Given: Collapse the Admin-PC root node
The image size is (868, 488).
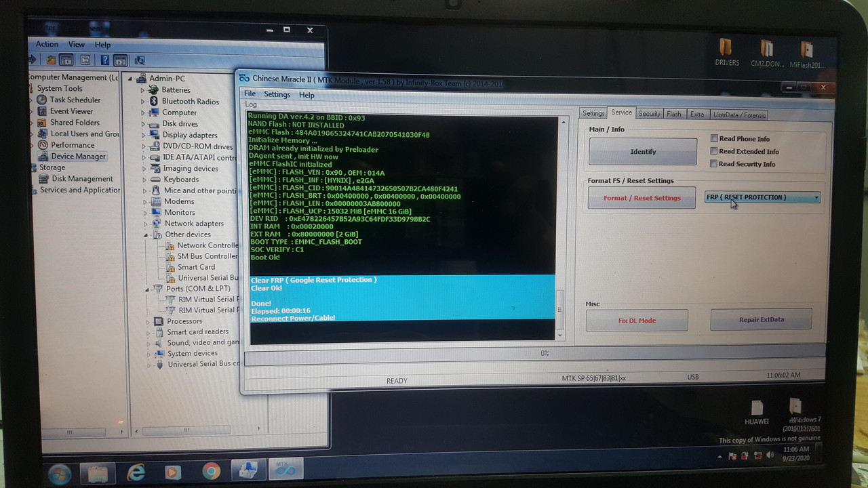Looking at the screenshot, I should 131,79.
